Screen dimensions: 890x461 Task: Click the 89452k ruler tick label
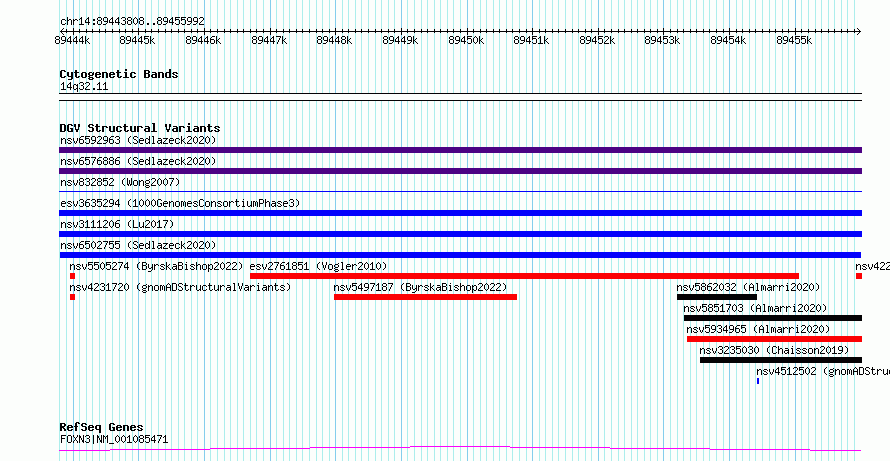pos(597,40)
